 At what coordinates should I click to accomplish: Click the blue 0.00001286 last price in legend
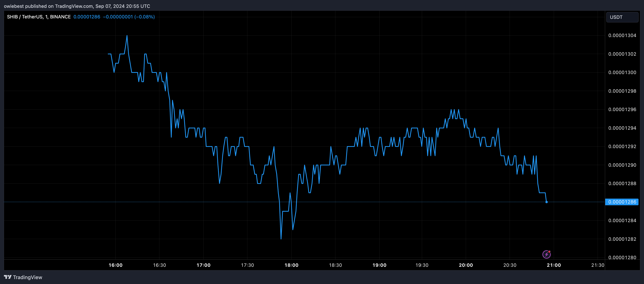[87, 17]
